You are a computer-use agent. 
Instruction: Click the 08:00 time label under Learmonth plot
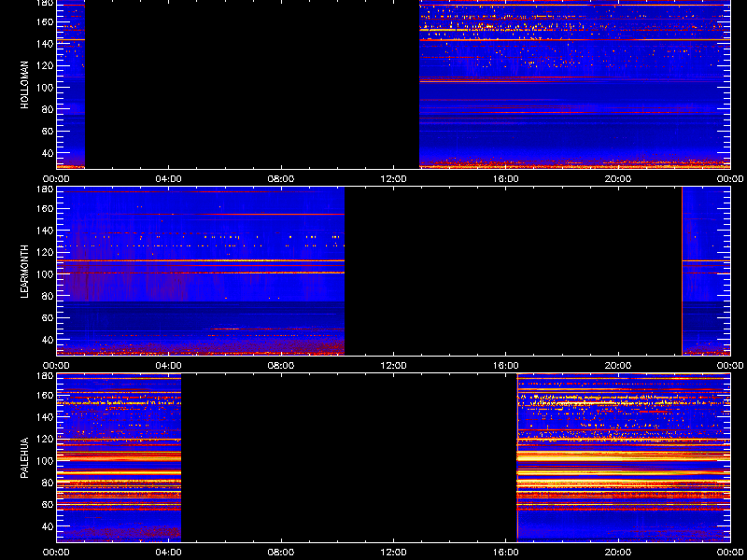tap(281, 366)
